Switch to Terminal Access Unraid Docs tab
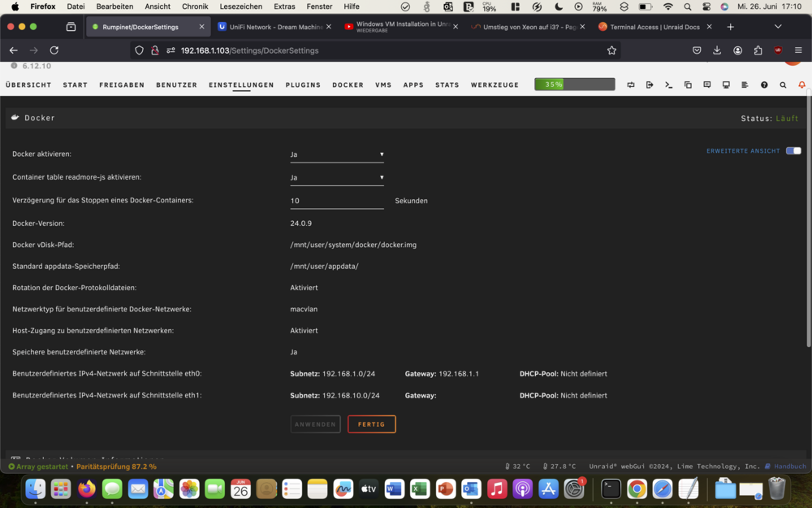Image resolution: width=812 pixels, height=508 pixels. click(655, 27)
